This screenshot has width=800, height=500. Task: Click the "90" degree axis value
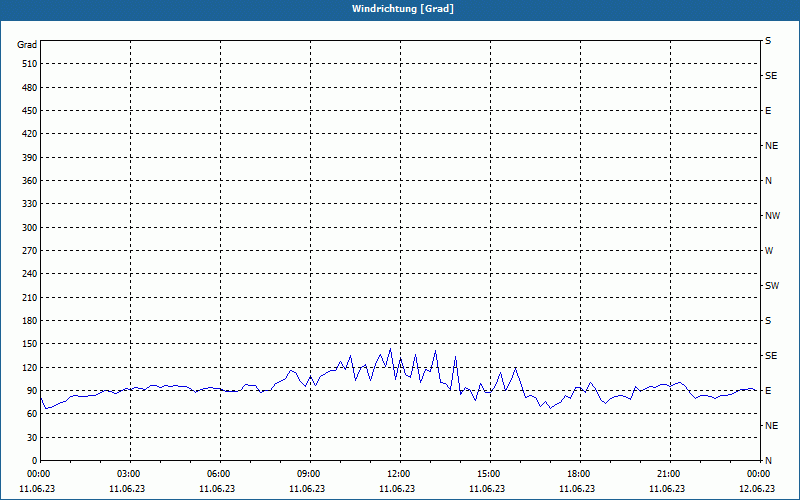pos(32,391)
